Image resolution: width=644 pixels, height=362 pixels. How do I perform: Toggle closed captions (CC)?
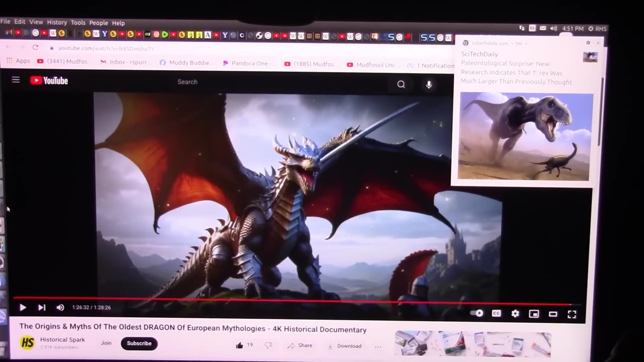click(x=496, y=313)
